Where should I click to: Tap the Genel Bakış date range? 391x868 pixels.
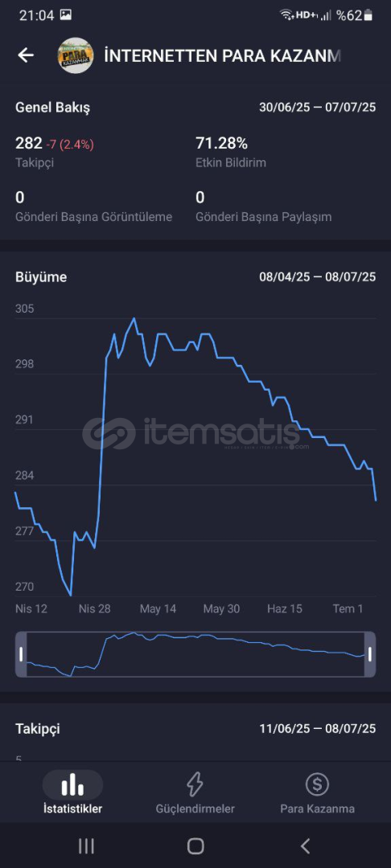point(317,108)
